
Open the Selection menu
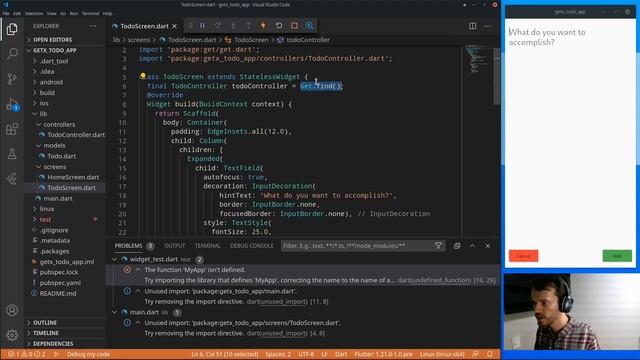pyautogui.click(x=34, y=13)
